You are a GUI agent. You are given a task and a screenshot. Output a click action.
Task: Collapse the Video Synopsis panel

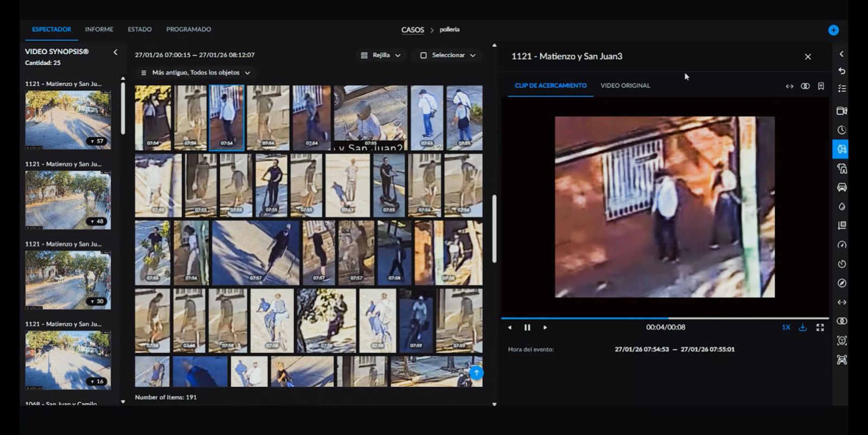(x=115, y=52)
